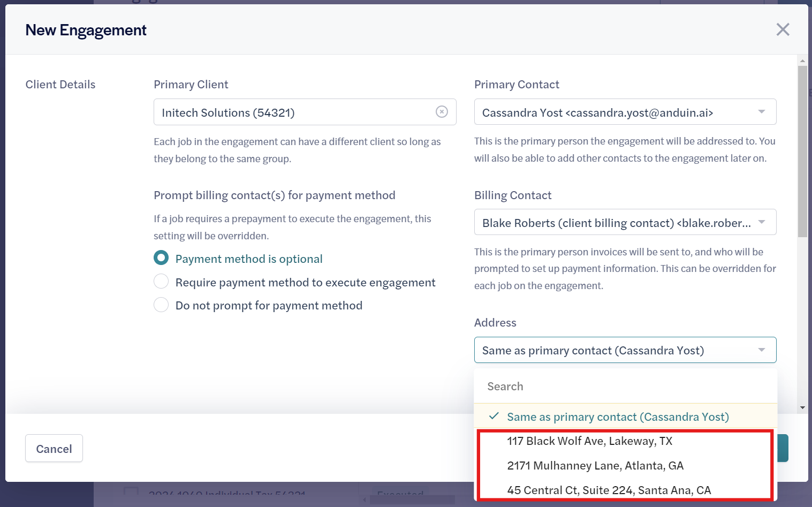The height and width of the screenshot is (507, 812).
Task: Select Payment method is optional
Action: pyautogui.click(x=161, y=258)
